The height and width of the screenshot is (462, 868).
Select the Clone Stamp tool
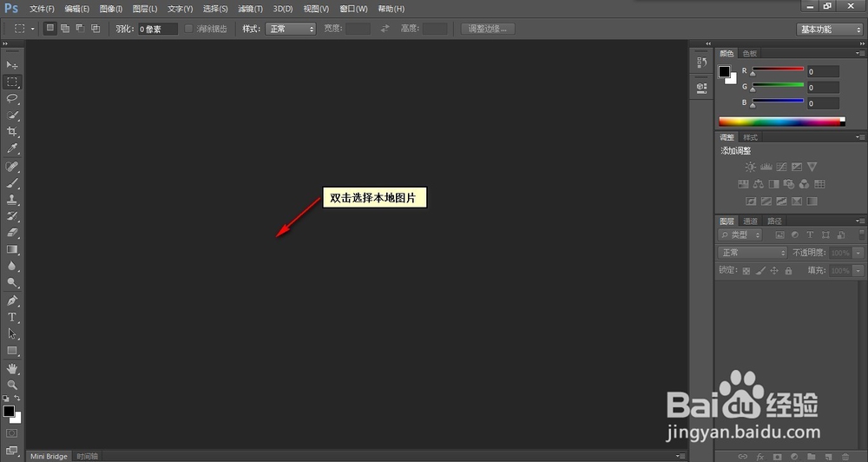11,200
